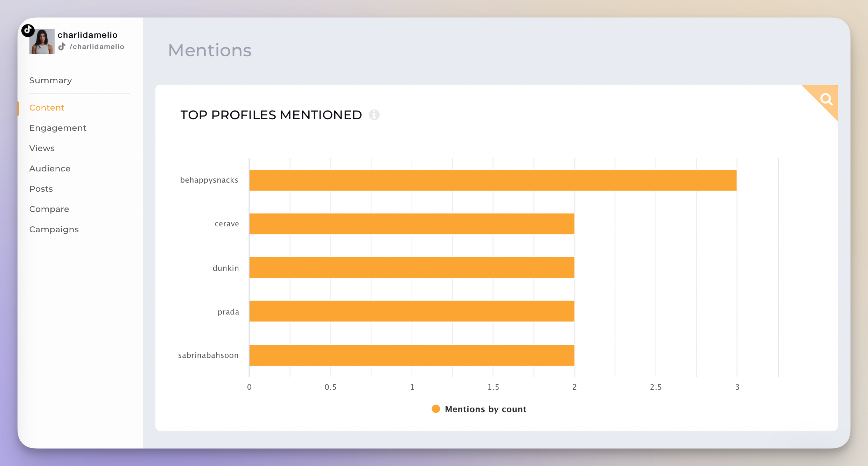Click the info icon next to Top Profiles Mentioned
The height and width of the screenshot is (466, 868).
coord(373,114)
